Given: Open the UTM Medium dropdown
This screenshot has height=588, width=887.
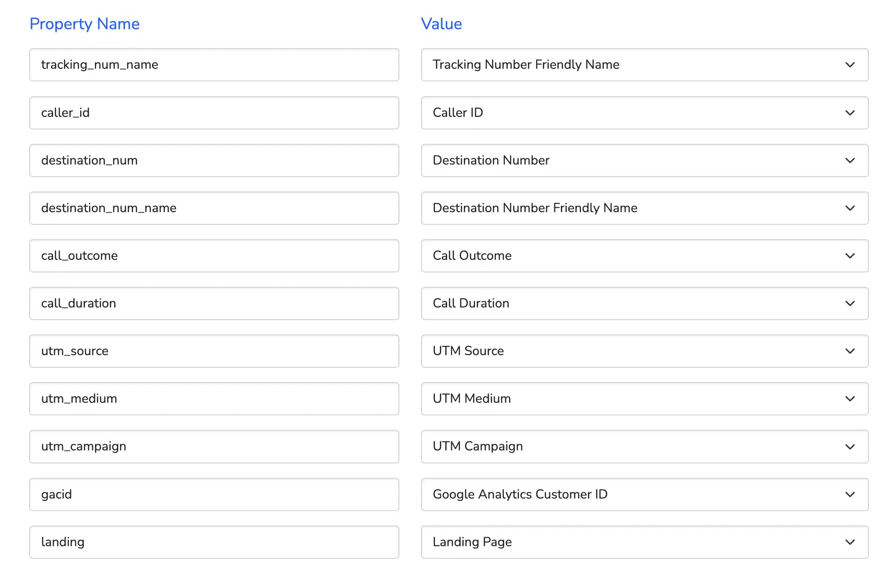Looking at the screenshot, I should click(645, 399).
